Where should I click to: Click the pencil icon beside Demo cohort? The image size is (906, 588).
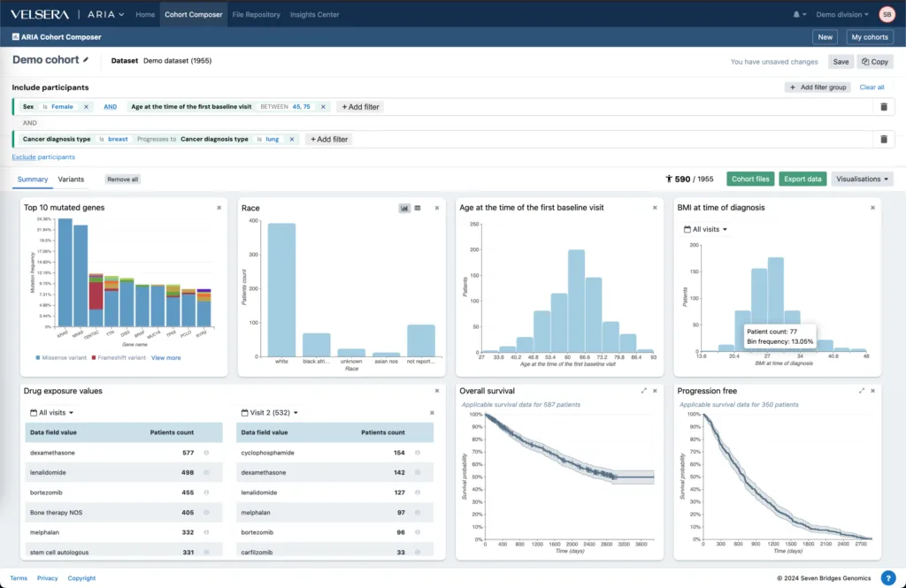(86, 60)
